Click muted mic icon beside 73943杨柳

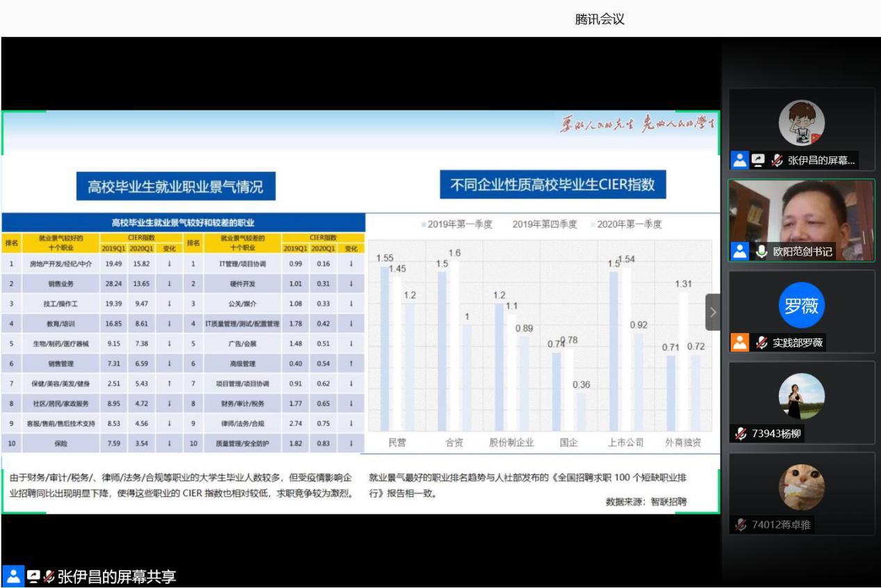coord(741,434)
